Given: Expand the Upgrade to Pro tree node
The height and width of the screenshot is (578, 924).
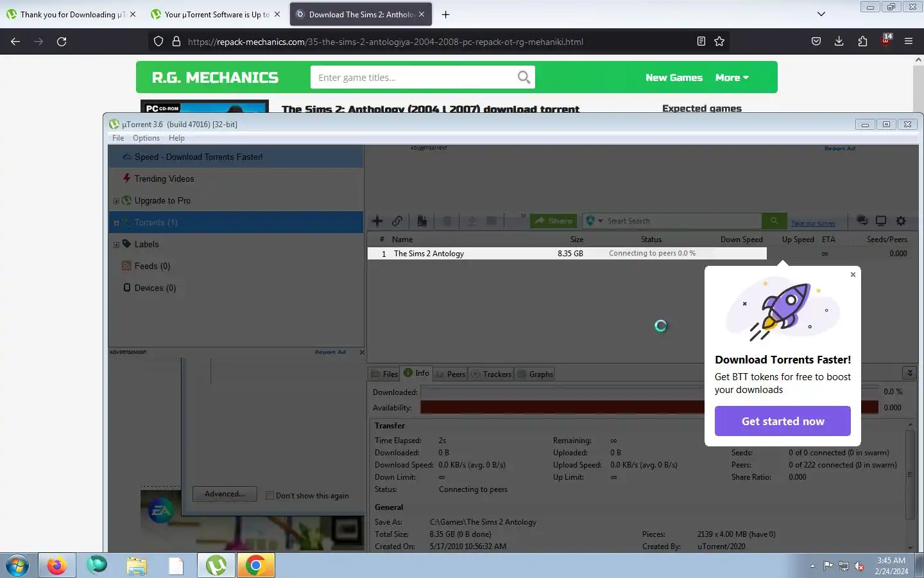Looking at the screenshot, I should click(116, 201).
